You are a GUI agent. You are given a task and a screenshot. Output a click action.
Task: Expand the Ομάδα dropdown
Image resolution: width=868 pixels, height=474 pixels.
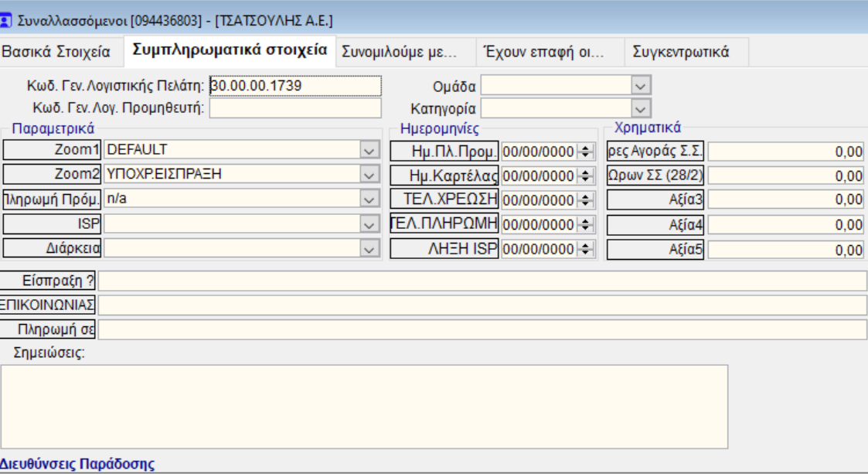tap(641, 85)
